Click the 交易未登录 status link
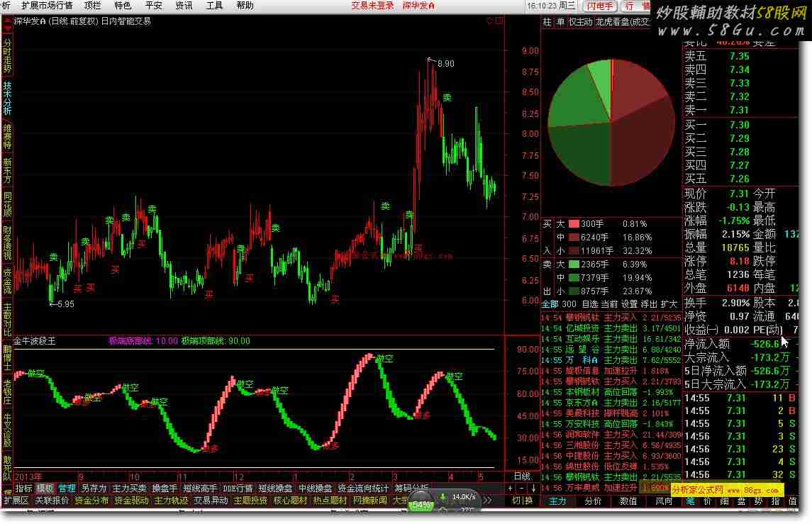Screen dimensions: 812x524 372,6
